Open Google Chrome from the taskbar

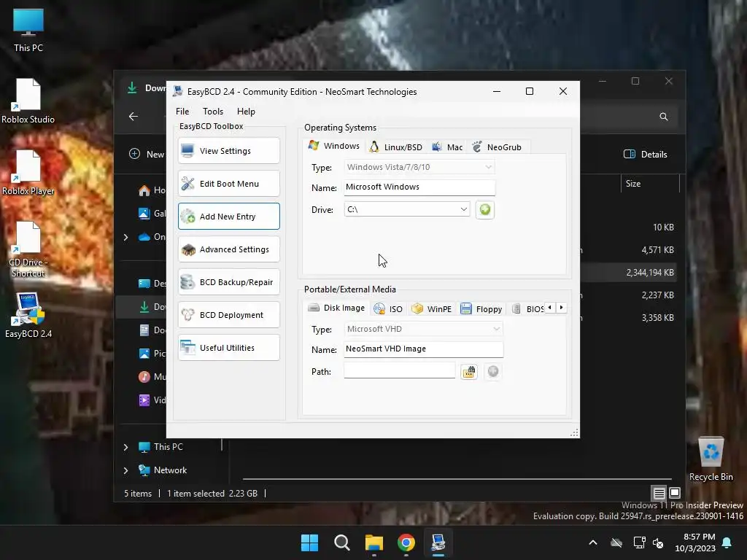coord(406,542)
